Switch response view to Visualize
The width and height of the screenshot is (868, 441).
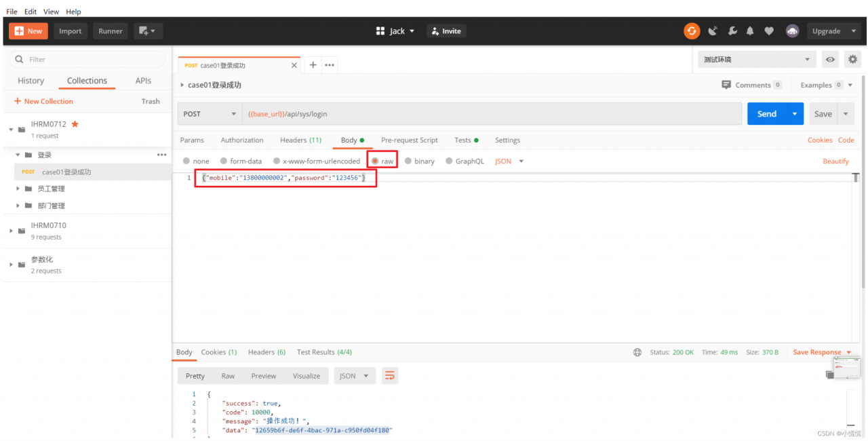(x=307, y=376)
